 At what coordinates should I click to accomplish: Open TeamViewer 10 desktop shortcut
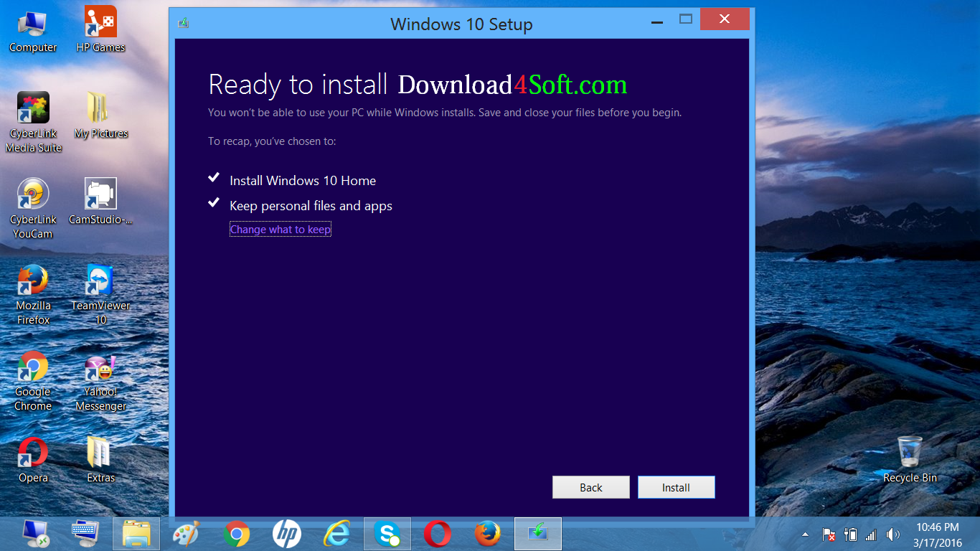click(100, 295)
